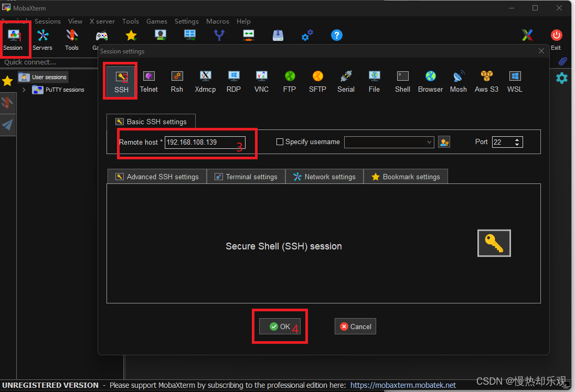This screenshot has width=575, height=392.
Task: Click the Remote host input field
Action: [x=205, y=142]
